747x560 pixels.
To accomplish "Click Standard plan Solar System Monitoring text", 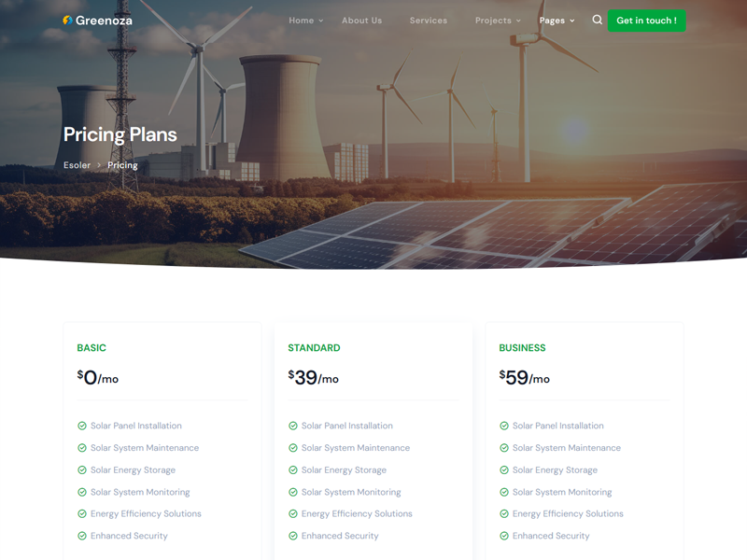I will [351, 492].
